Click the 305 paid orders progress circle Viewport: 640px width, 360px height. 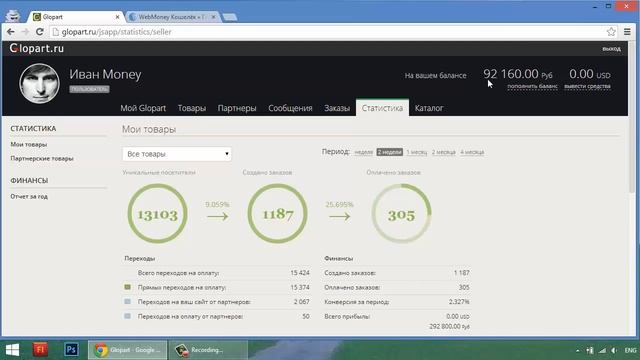401,213
